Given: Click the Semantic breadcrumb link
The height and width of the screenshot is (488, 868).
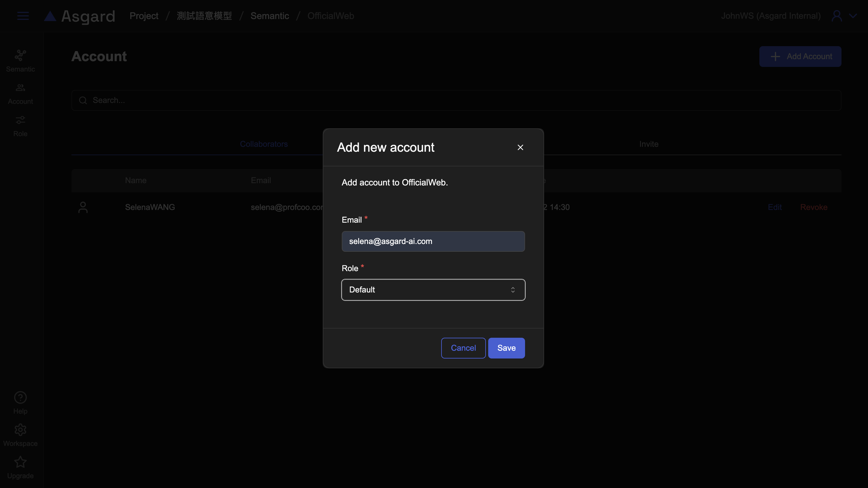Looking at the screenshot, I should click(x=269, y=16).
